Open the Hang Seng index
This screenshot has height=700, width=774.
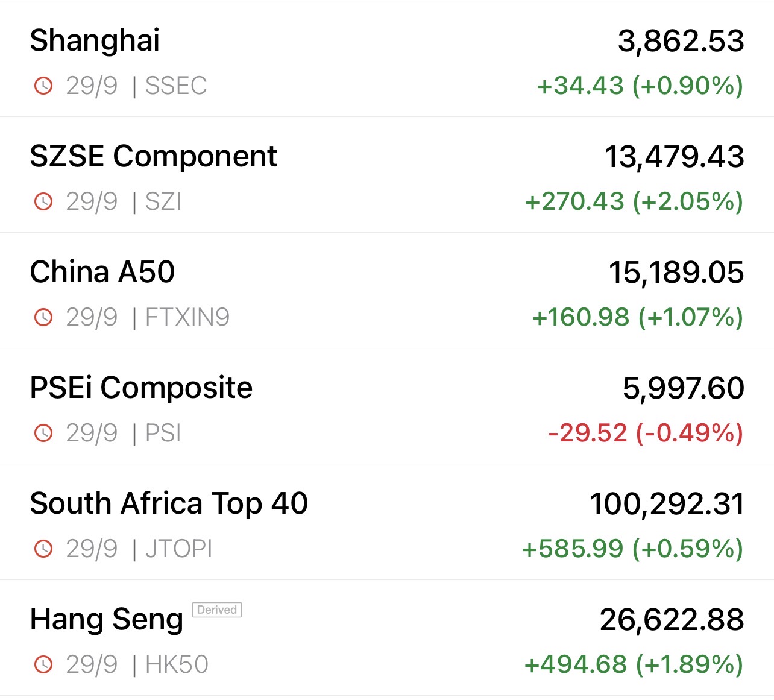tap(107, 620)
